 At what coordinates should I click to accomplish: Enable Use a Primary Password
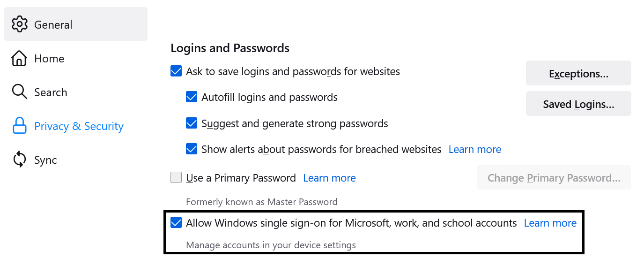pos(176,177)
